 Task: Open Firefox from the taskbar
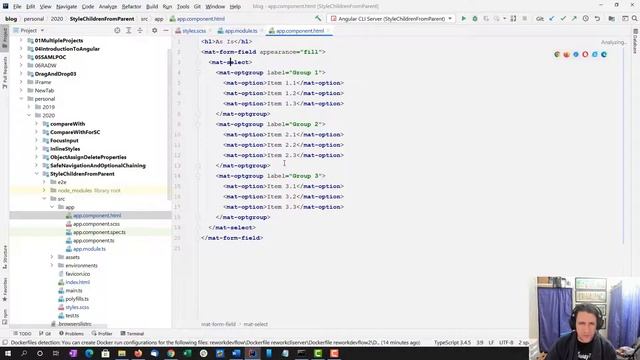138,353
